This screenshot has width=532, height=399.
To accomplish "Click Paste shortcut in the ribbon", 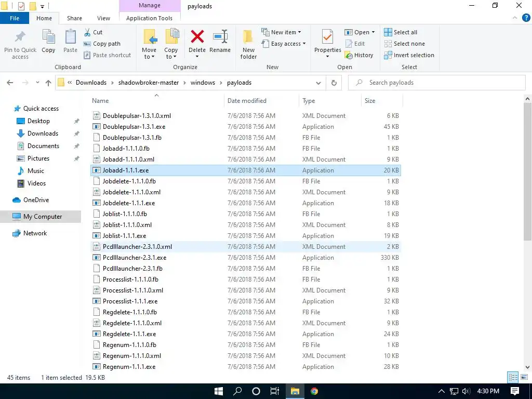I will pos(107,55).
